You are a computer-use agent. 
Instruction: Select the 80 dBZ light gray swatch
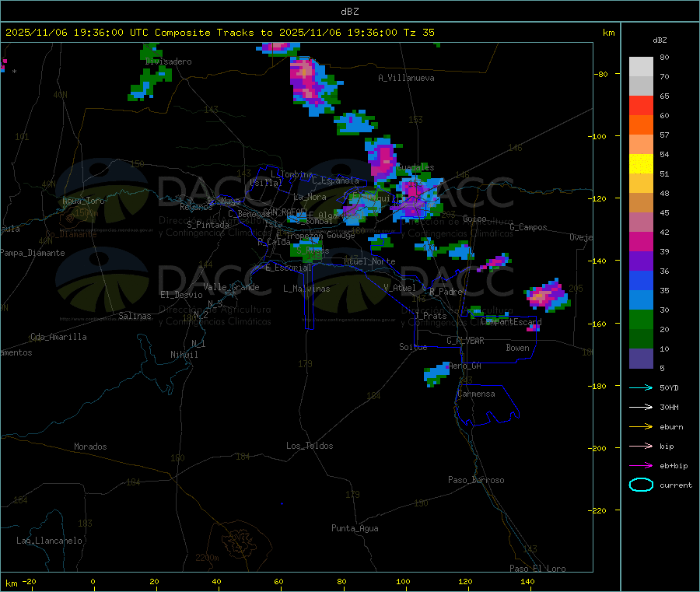pyautogui.click(x=641, y=67)
